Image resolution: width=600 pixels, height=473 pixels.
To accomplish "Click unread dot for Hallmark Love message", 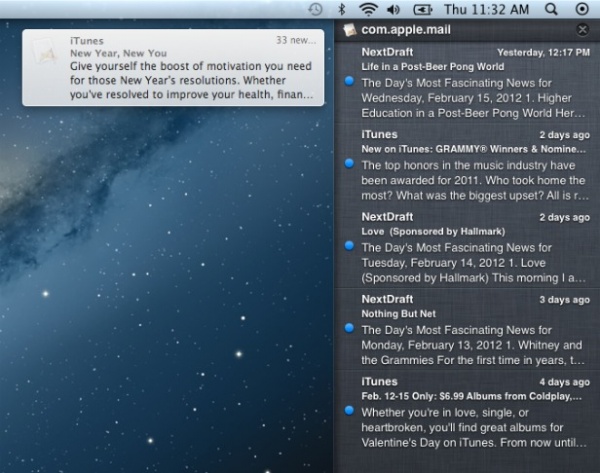I will [x=349, y=246].
